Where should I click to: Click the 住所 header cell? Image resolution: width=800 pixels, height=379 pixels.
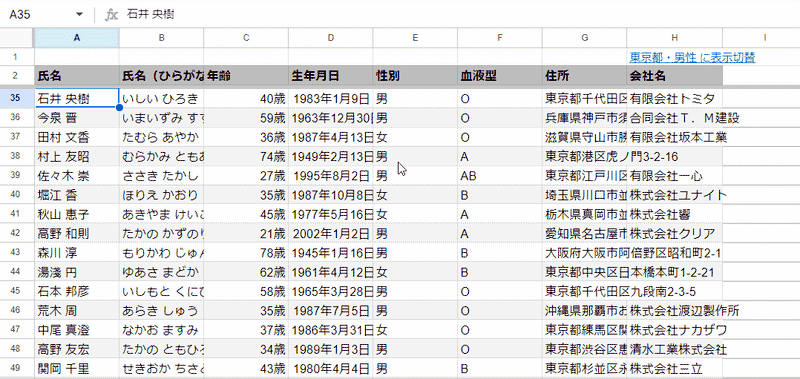tap(585, 76)
